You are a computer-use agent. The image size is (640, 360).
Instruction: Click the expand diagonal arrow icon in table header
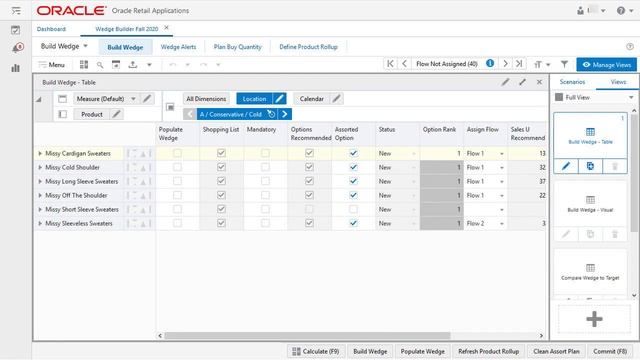[x=522, y=82]
